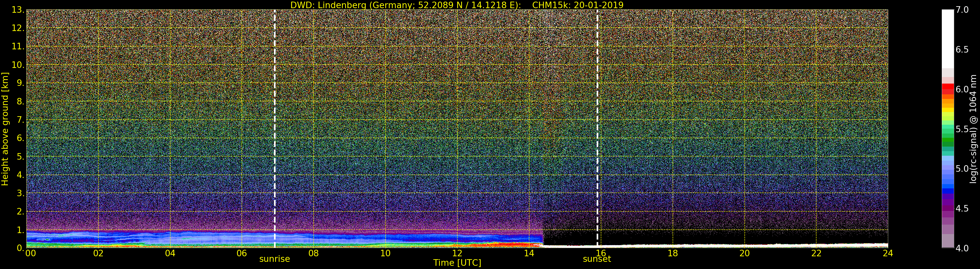Image resolution: width=980 pixels, height=269 pixels.
Task: Click the height-axis tick label "12."
Action: tap(18, 28)
